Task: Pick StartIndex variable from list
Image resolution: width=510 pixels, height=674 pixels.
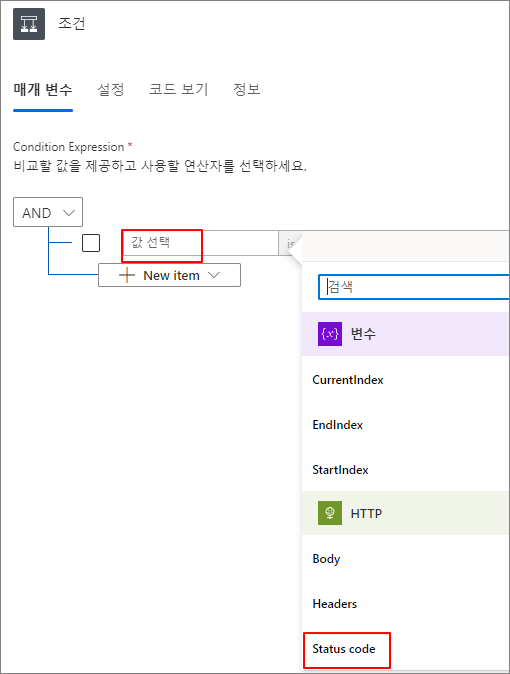Action: (x=340, y=470)
